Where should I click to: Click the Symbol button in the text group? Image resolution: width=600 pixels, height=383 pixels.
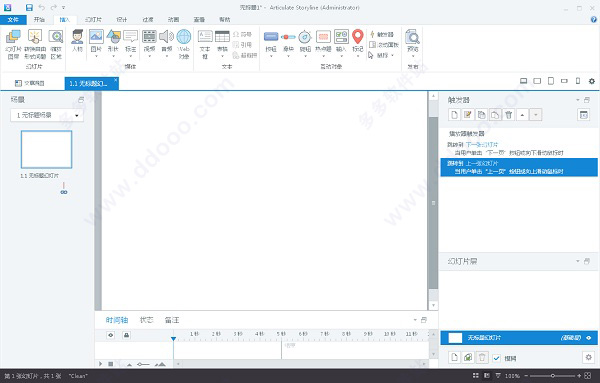243,34
